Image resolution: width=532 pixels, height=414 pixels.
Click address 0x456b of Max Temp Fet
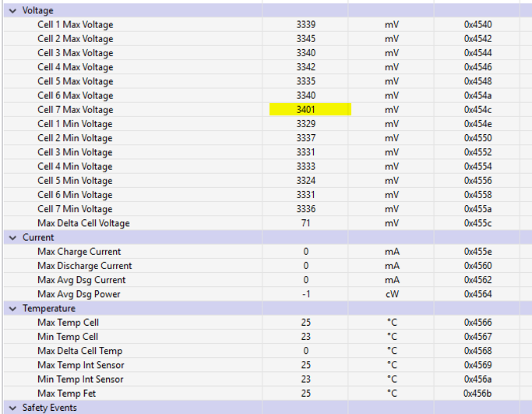click(x=477, y=394)
